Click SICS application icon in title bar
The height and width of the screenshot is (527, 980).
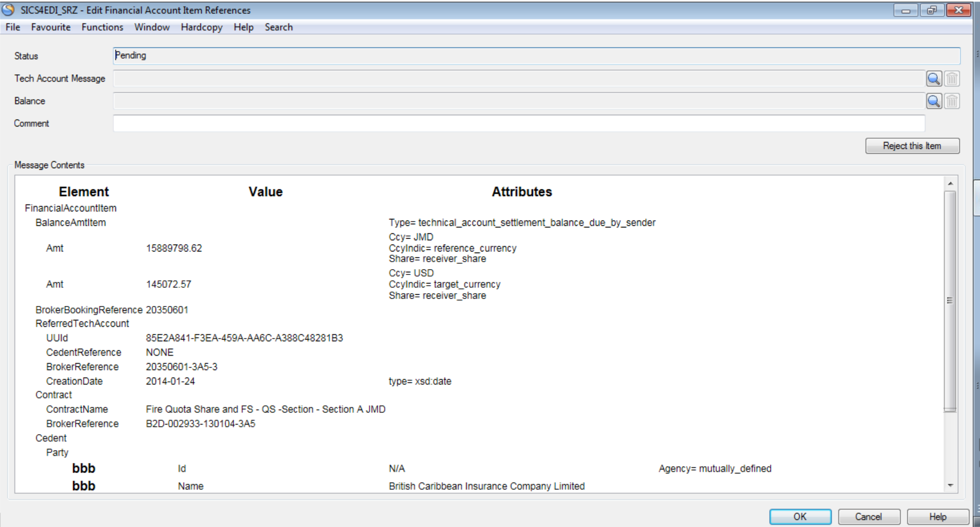click(x=9, y=10)
